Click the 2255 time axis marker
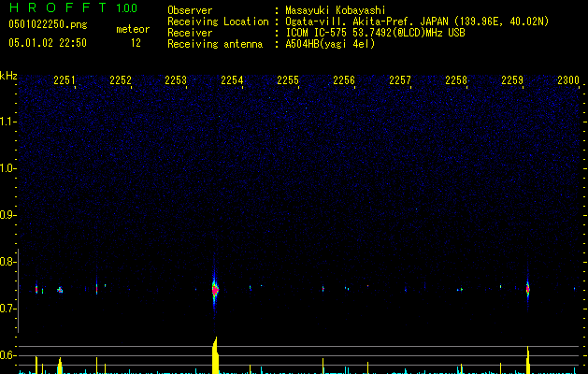This screenshot has width=588, height=374. [x=288, y=80]
